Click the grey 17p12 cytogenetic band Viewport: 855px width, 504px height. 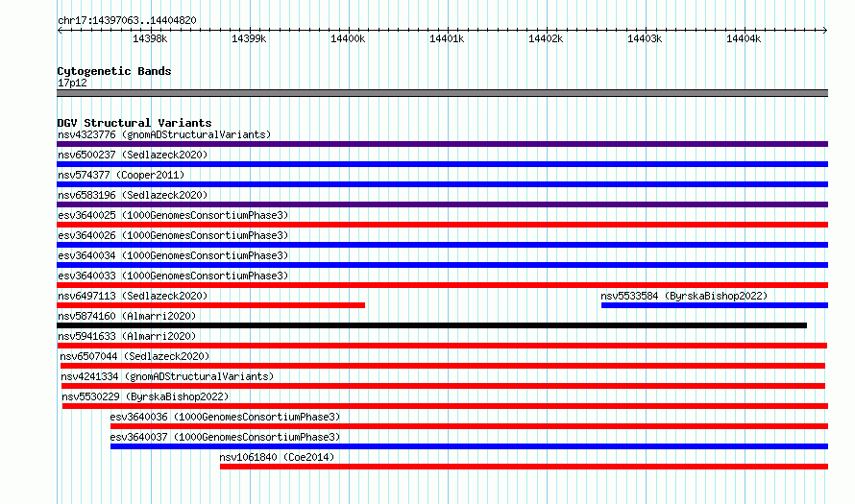442,93
